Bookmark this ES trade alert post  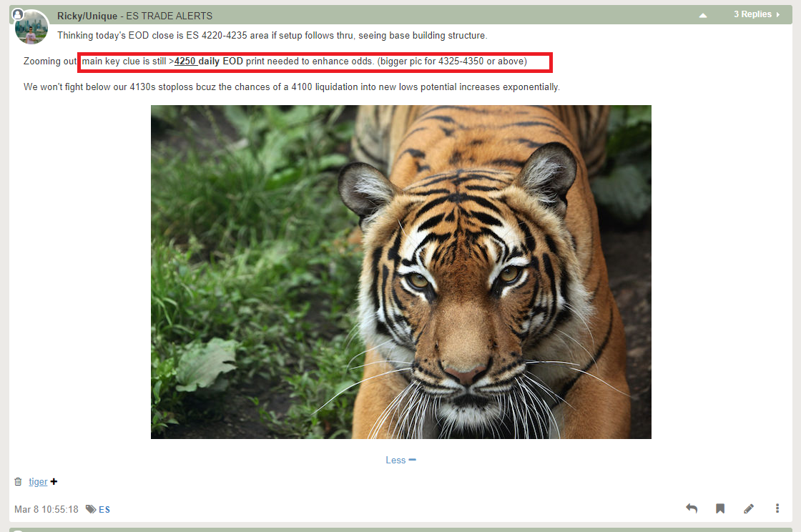[x=720, y=508]
